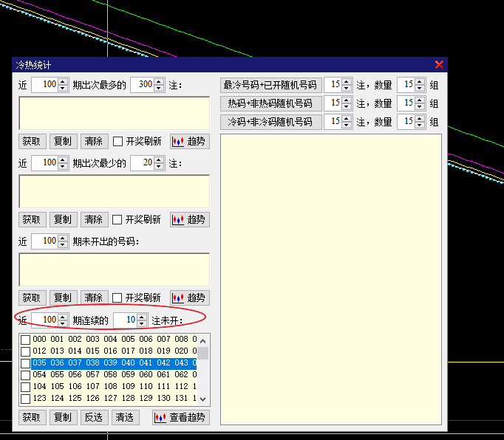Check the 开奖刷新 box for unopened numbers
The width and height of the screenshot is (504, 440).
click(118, 298)
